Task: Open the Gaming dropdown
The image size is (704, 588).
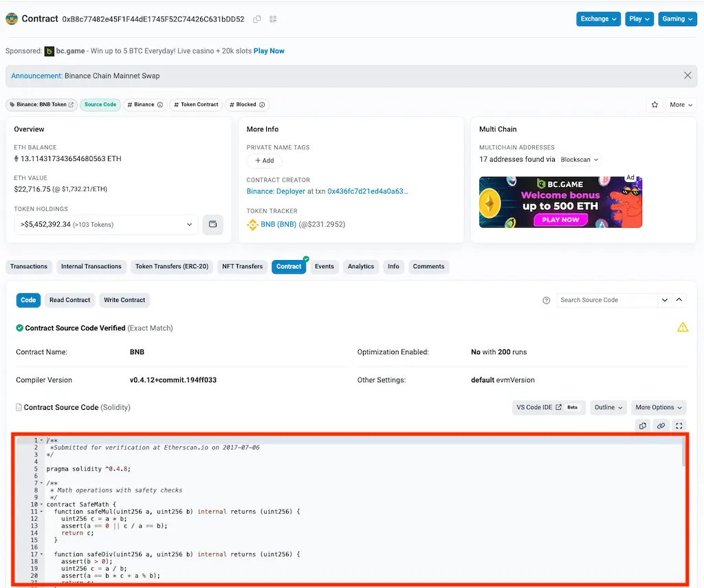Action: (x=677, y=19)
